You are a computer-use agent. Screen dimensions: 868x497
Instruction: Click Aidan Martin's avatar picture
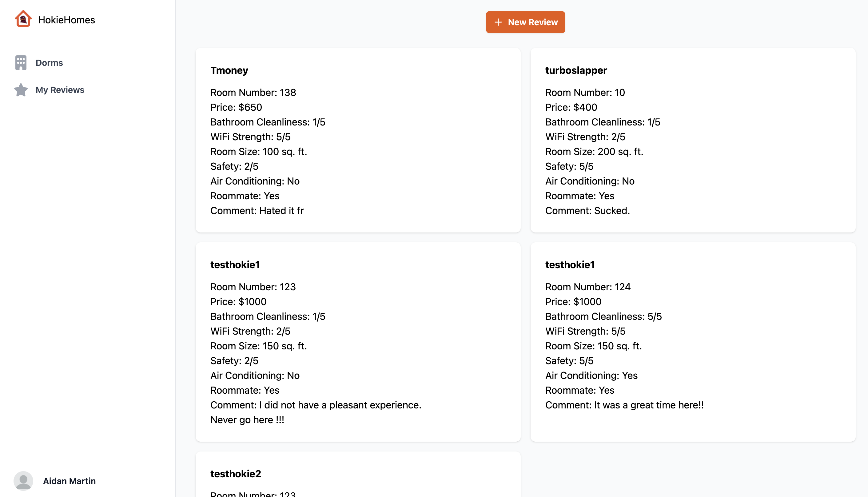(23, 481)
